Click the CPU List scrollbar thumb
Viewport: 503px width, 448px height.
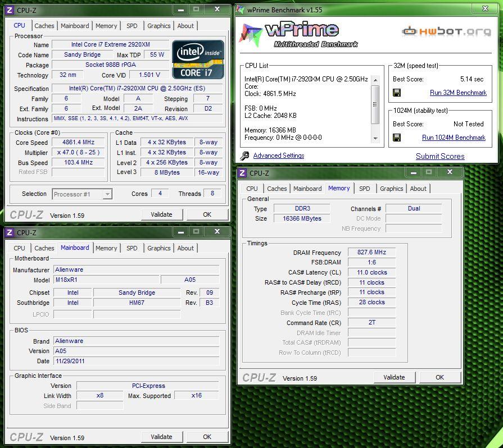click(375, 104)
